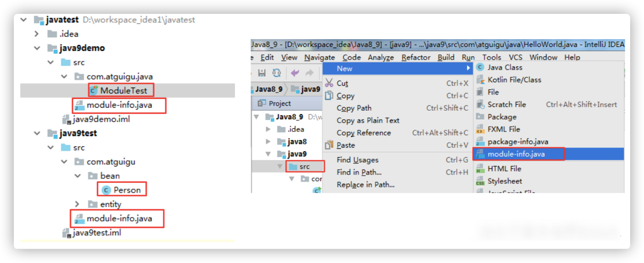The image size is (644, 263).
Task: Open the Refactor menu
Action: [x=416, y=57]
